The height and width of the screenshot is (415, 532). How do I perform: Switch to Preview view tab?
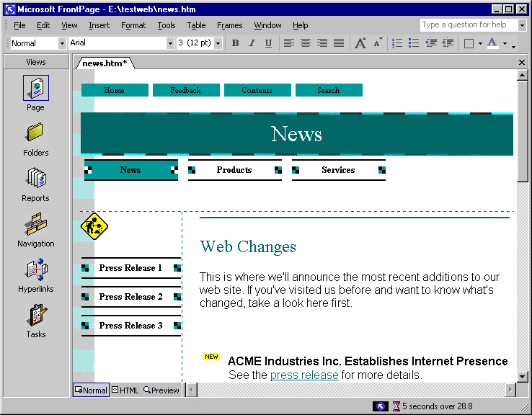(161, 391)
